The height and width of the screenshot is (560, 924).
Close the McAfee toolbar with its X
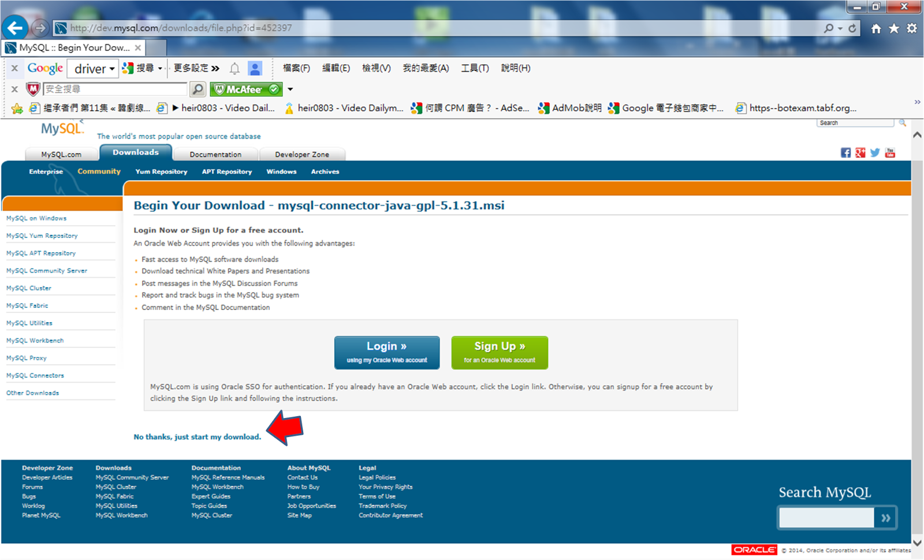(x=14, y=89)
